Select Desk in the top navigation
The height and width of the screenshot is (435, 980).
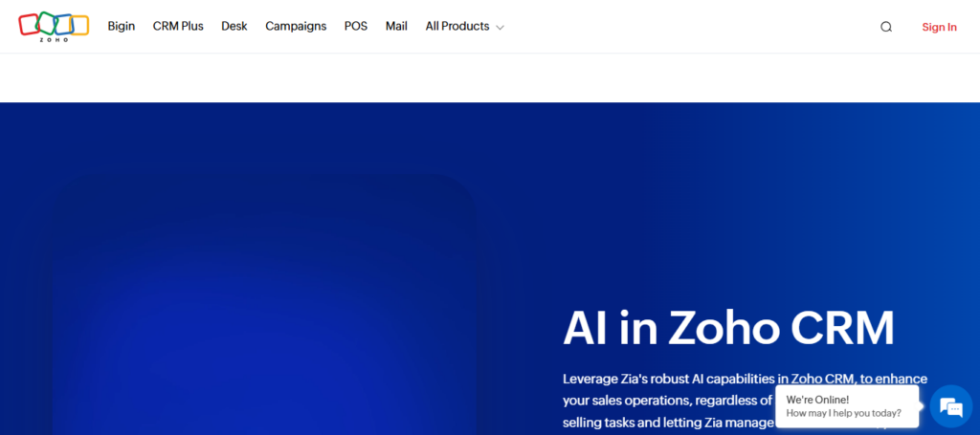click(234, 26)
